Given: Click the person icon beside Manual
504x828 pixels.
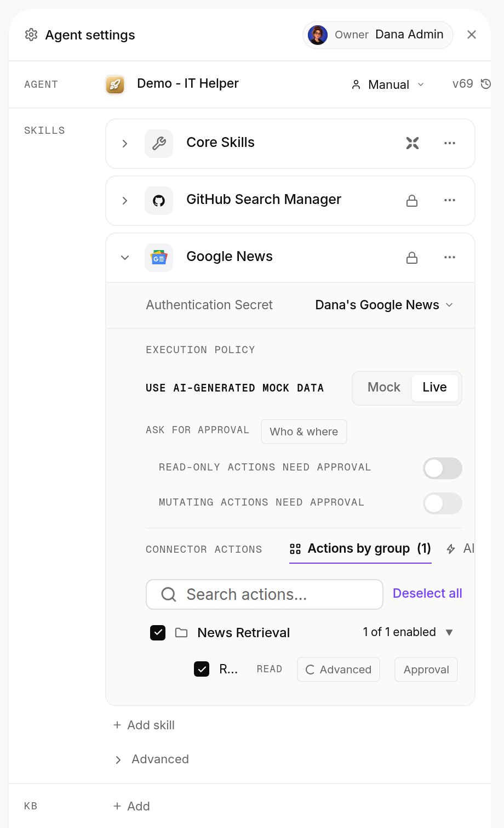Looking at the screenshot, I should (356, 84).
